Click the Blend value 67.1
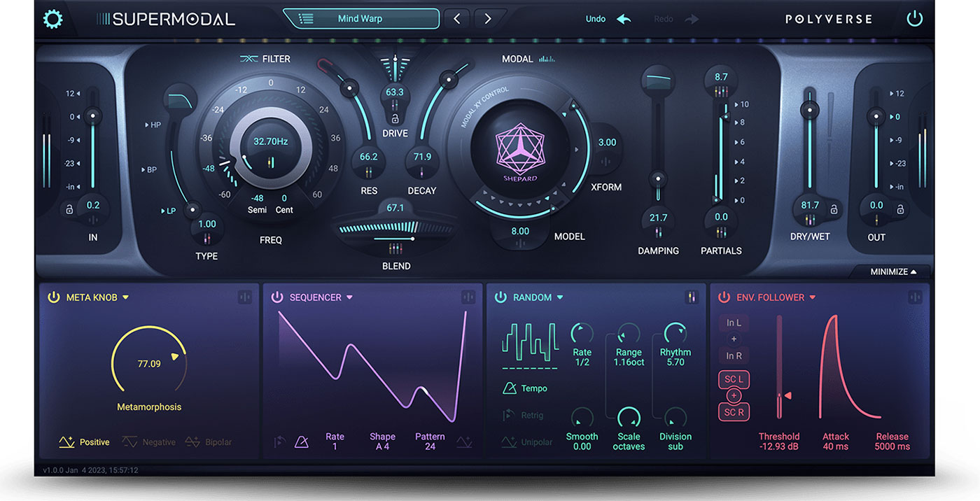Screen dimensions: 980x501 [395, 208]
